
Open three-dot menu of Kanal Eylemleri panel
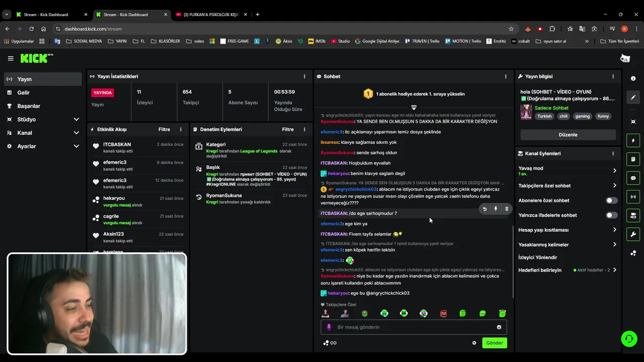[x=613, y=153]
